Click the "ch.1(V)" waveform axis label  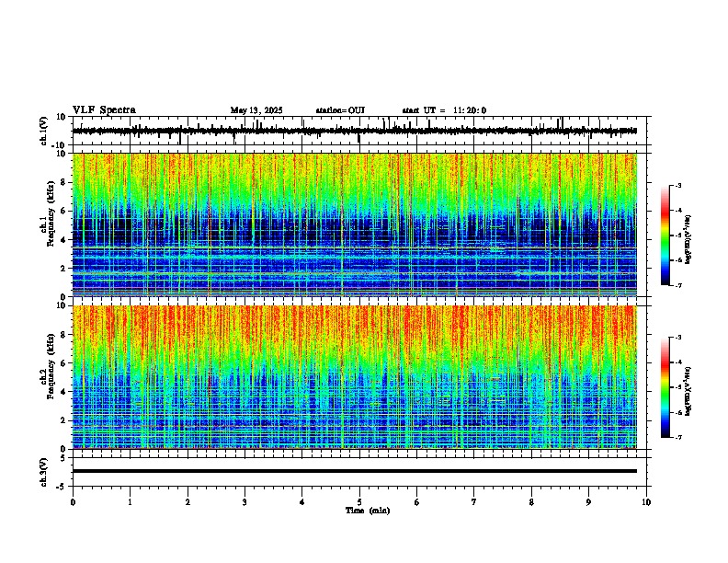tap(44, 131)
